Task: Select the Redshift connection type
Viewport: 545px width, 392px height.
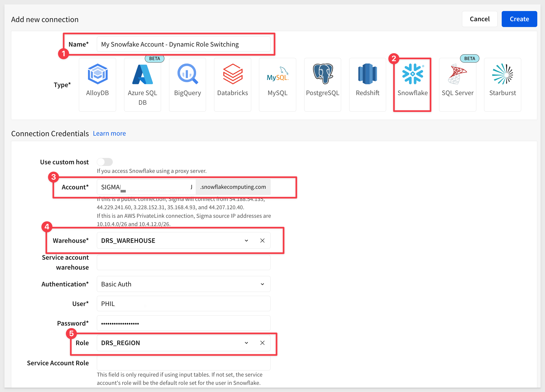Action: click(x=368, y=85)
